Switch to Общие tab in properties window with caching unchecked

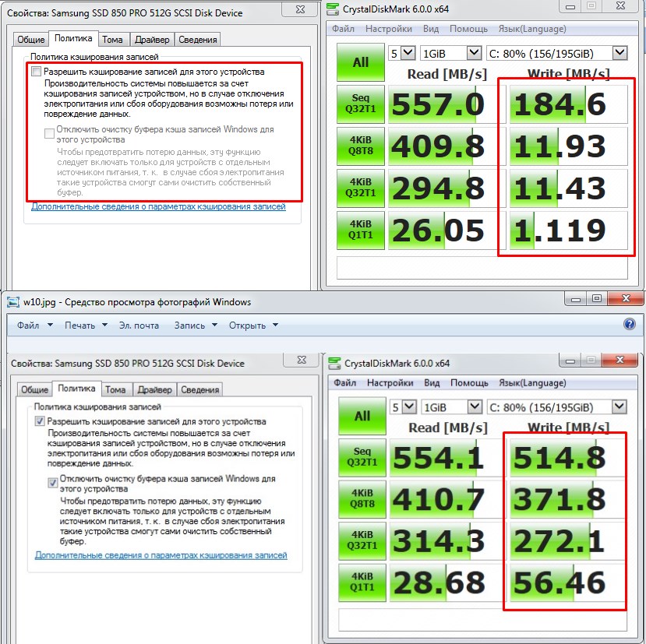[x=31, y=40]
